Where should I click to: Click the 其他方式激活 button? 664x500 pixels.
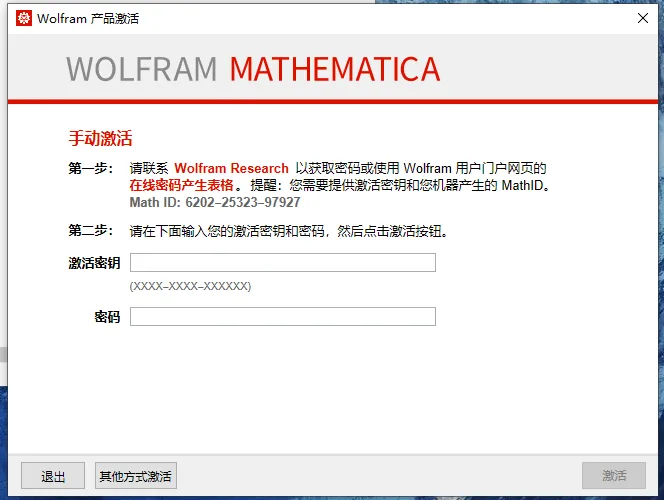coord(136,476)
